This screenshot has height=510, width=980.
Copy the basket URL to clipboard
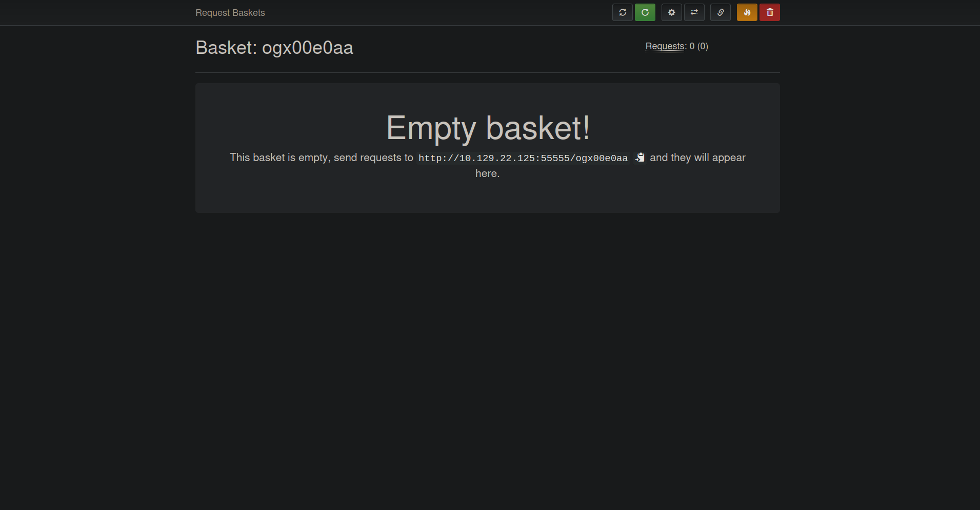(x=639, y=158)
